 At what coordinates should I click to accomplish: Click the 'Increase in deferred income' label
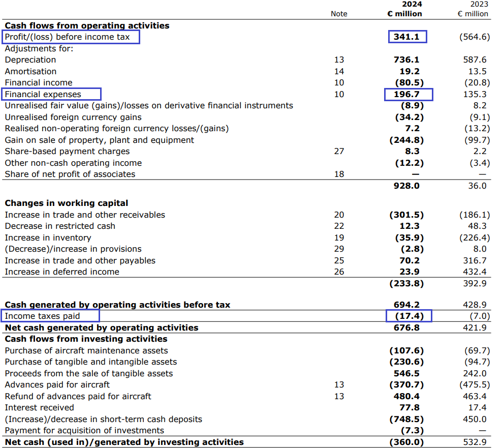click(x=62, y=272)
